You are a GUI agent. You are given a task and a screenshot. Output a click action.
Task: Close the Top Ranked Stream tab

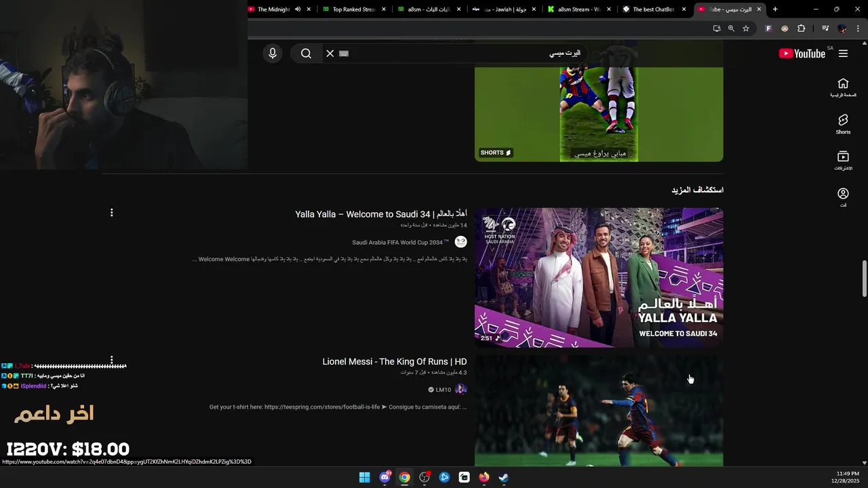(384, 9)
